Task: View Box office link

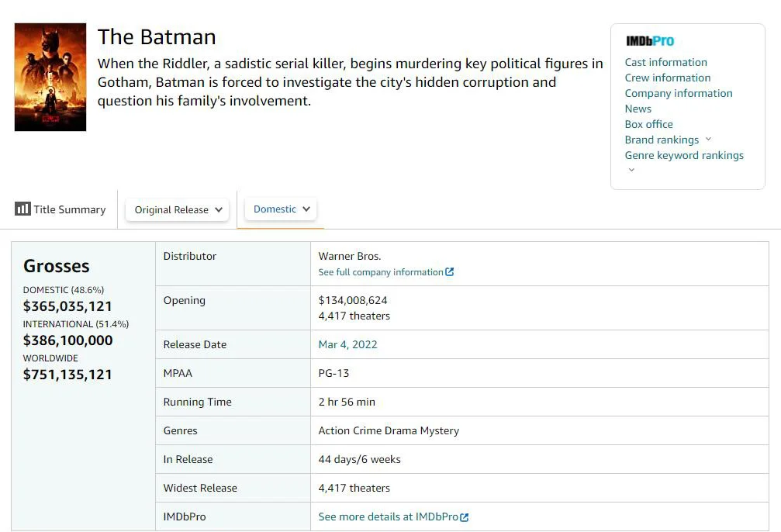Action: pyautogui.click(x=648, y=124)
